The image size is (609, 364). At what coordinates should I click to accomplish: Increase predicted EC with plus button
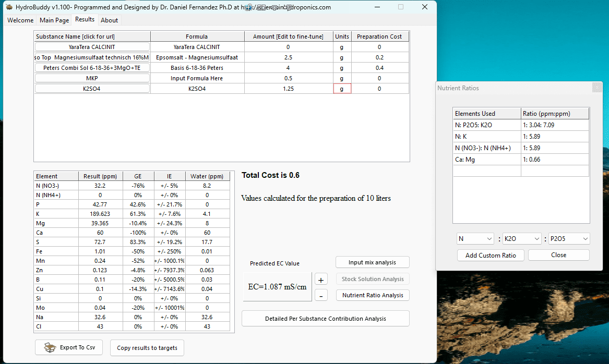[x=321, y=280]
